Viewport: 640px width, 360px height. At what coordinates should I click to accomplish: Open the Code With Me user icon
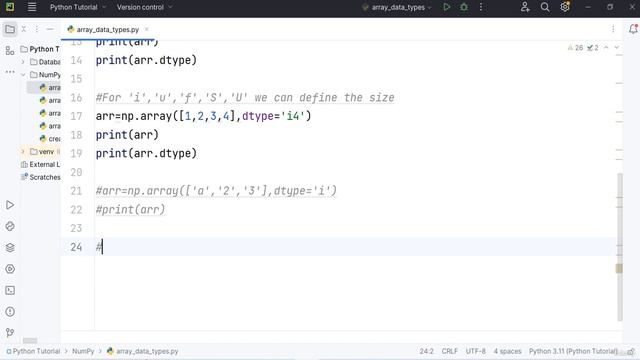point(525,7)
